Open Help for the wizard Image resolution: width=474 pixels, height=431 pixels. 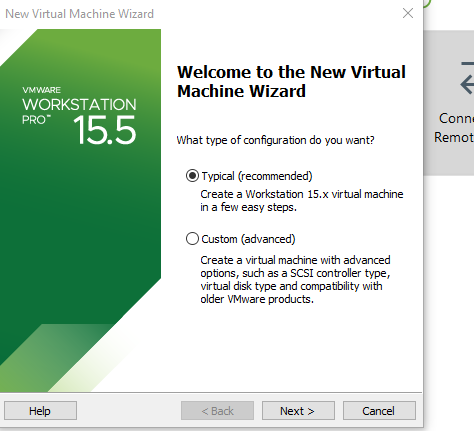(x=40, y=411)
